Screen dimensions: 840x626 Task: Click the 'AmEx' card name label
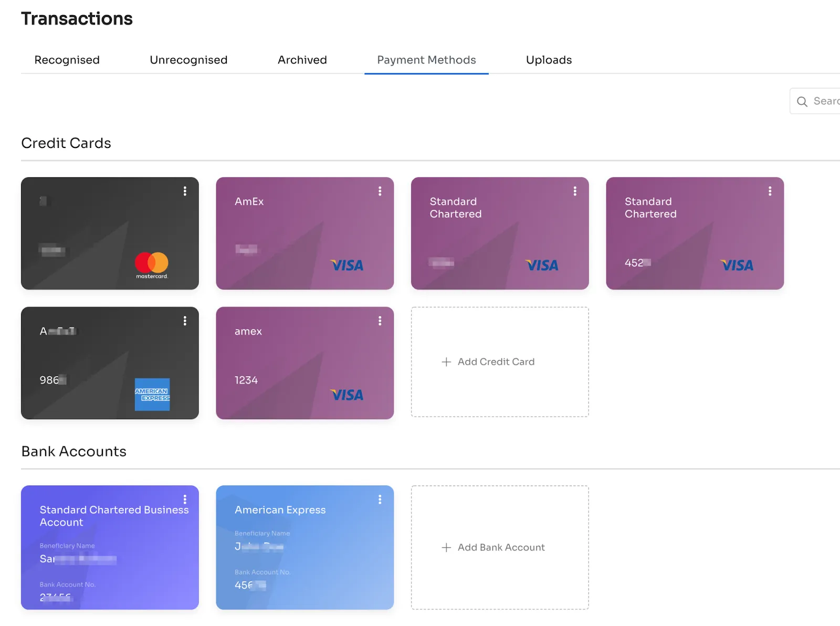249,201
